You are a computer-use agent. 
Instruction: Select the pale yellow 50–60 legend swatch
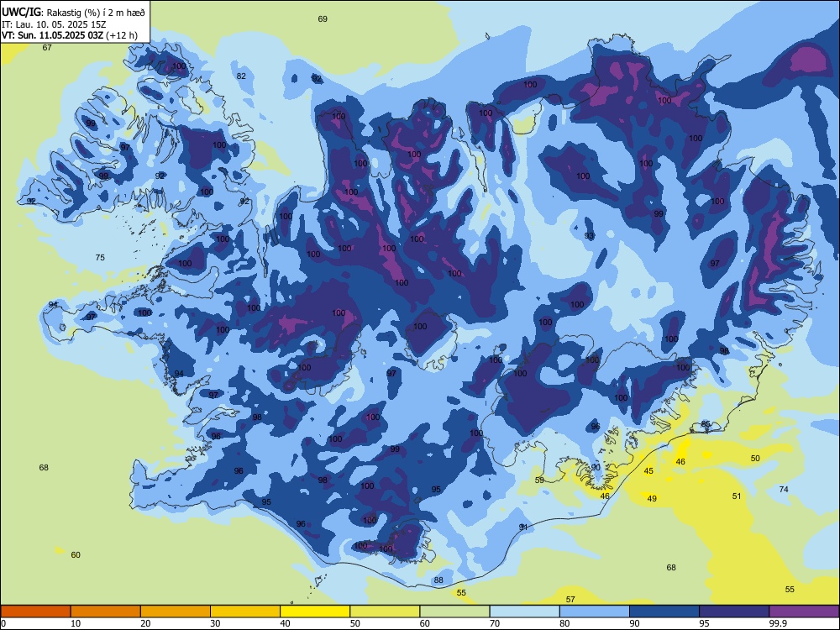[386, 612]
